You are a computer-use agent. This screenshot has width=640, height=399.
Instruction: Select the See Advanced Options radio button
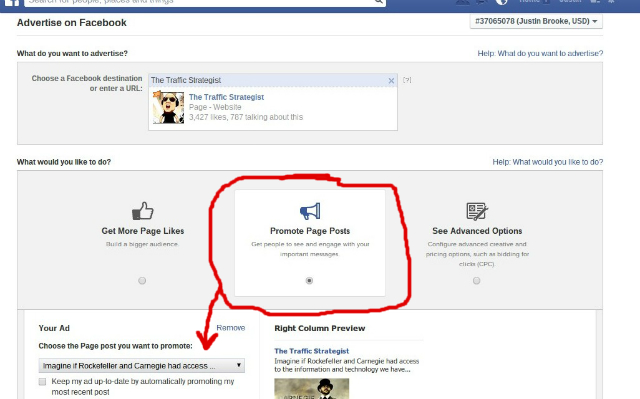tap(476, 281)
